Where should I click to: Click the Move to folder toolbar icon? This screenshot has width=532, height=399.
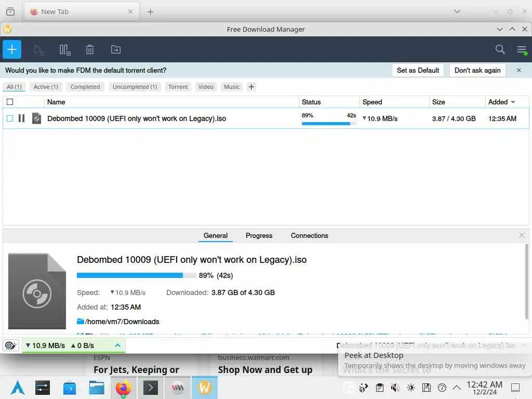point(116,49)
